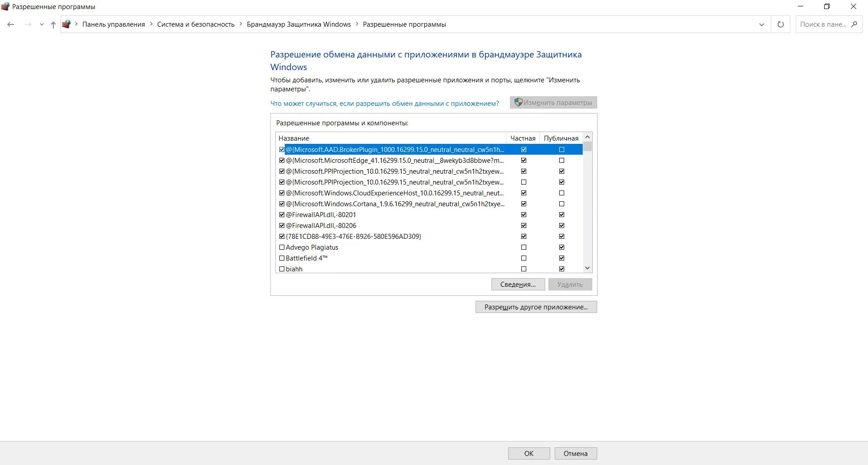Toggle Публичная checkbox for biahh

coord(561,269)
